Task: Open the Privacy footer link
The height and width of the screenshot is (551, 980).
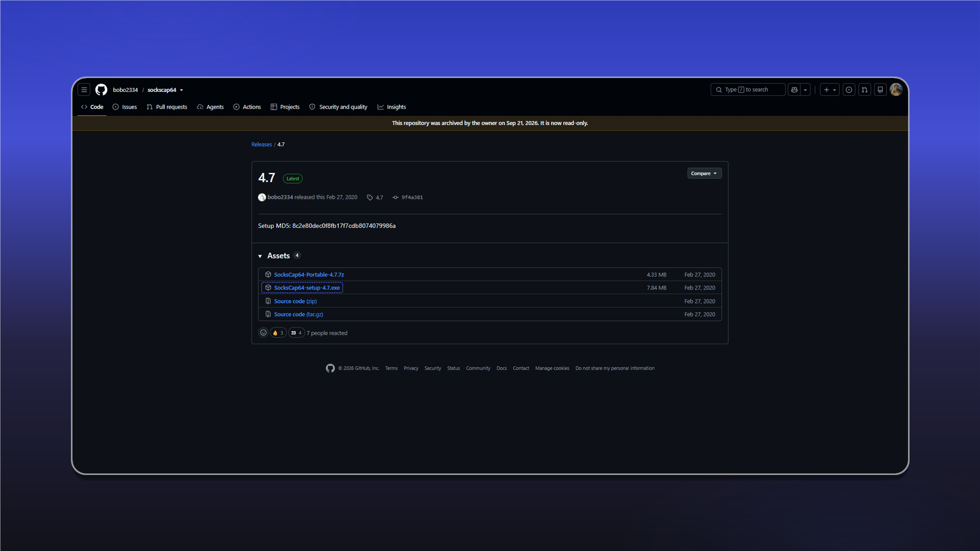Action: click(x=411, y=368)
